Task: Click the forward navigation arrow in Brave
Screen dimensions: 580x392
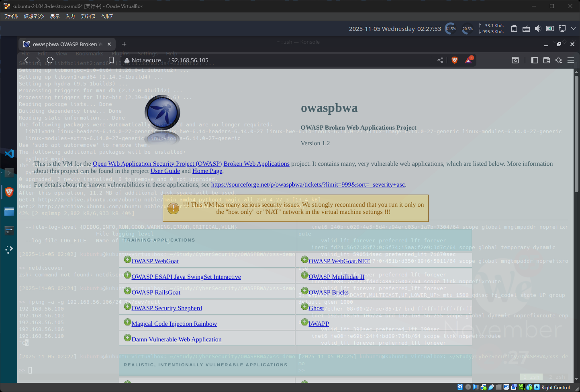Action: 38,60
